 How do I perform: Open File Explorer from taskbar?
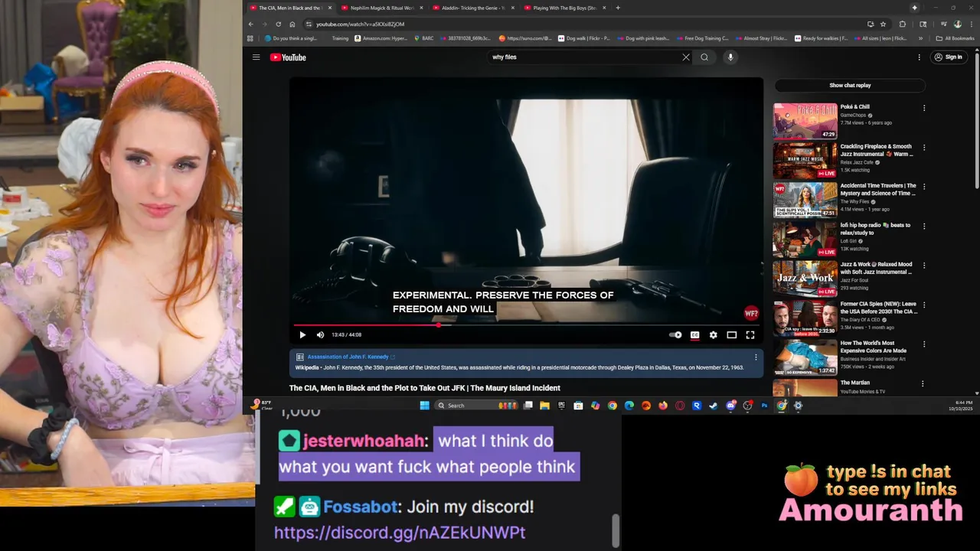[x=544, y=406]
